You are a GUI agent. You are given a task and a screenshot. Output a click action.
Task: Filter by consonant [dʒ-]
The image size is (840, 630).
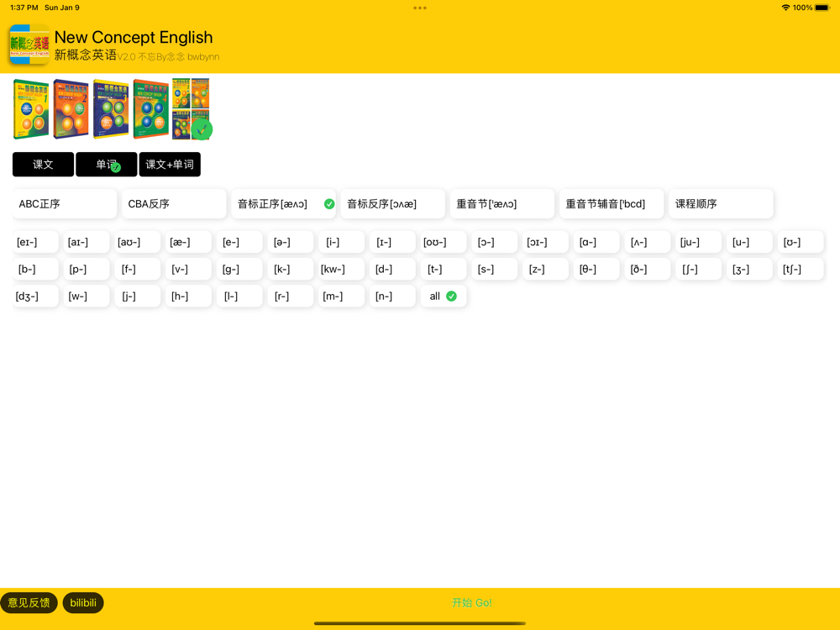[x=35, y=297]
